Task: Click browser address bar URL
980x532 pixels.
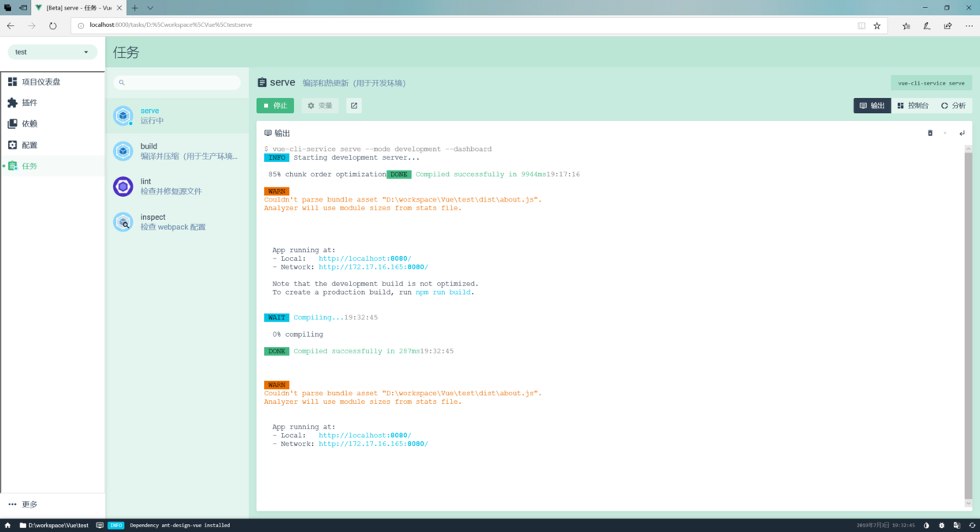Action: pyautogui.click(x=171, y=25)
